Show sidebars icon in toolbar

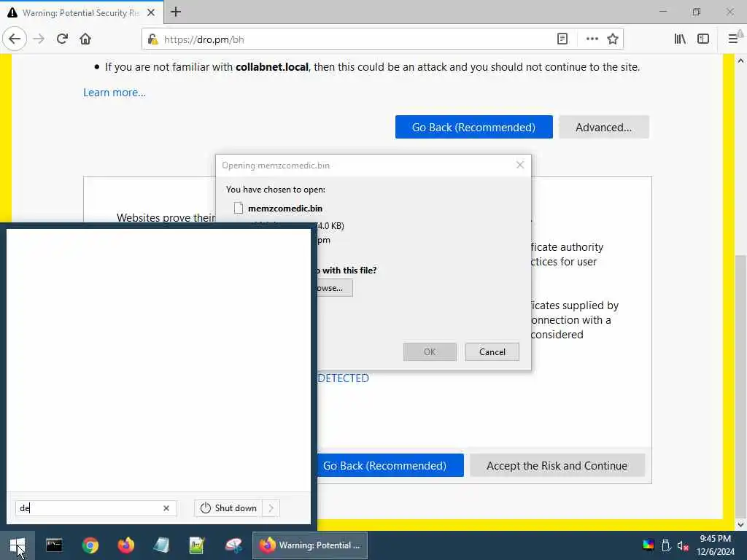(703, 39)
